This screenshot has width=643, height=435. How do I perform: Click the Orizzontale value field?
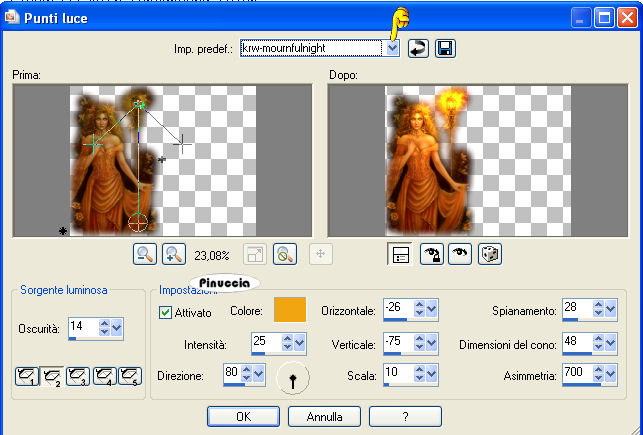tap(399, 308)
